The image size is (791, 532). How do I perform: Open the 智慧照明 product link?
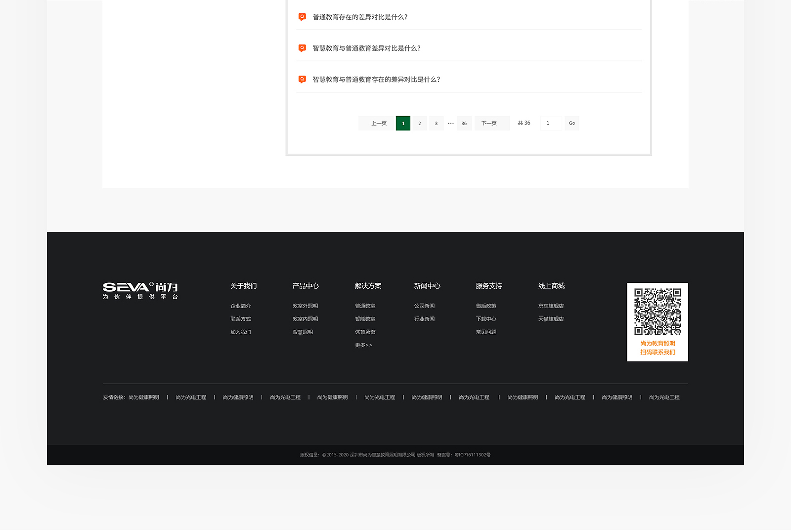point(303,332)
